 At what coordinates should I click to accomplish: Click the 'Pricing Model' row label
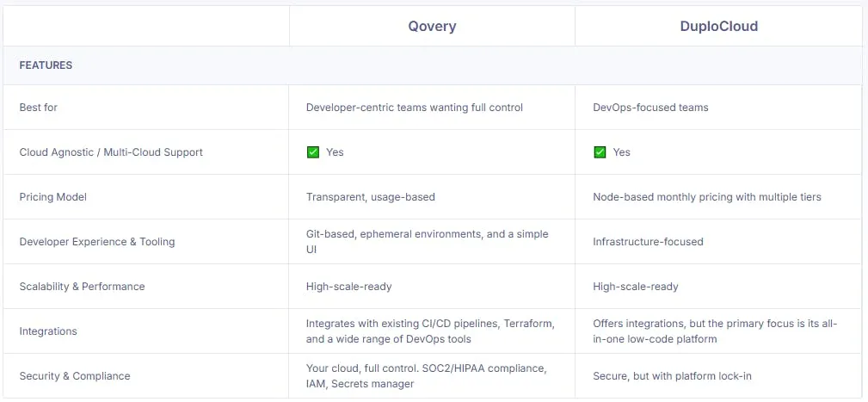[x=53, y=197]
